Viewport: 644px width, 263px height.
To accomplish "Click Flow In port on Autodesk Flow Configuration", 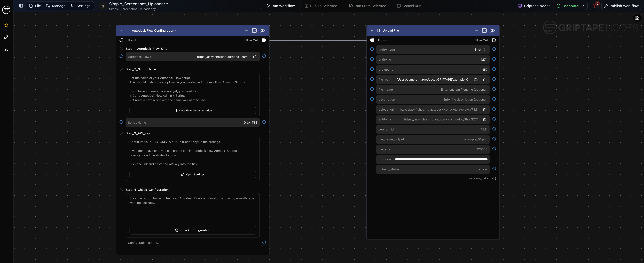I will 121,40.
